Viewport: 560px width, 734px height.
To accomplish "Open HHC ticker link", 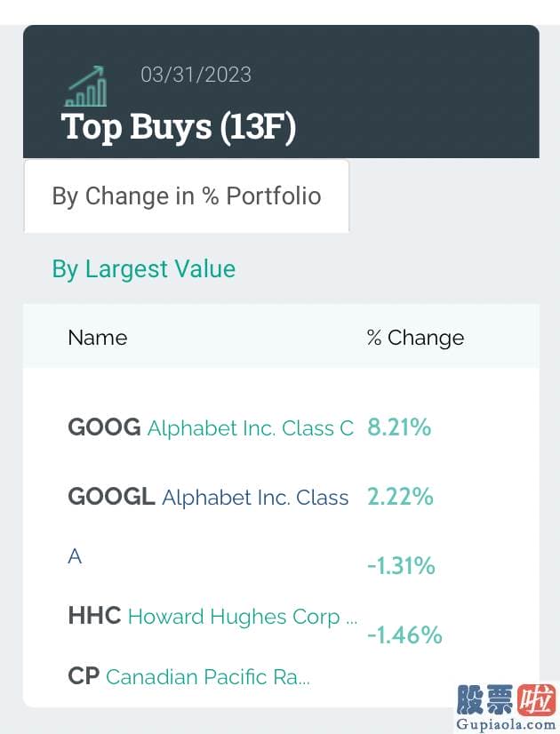I will pos(94,616).
